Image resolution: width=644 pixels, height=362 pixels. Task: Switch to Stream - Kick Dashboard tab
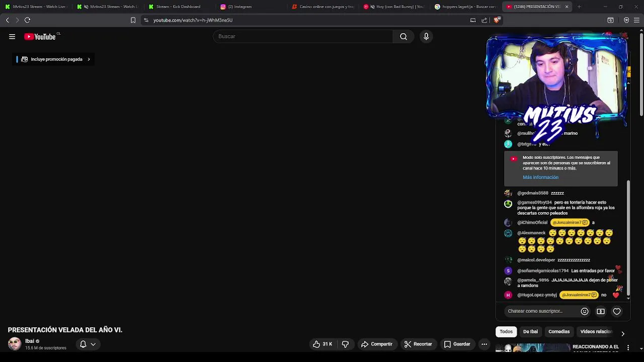point(179,7)
